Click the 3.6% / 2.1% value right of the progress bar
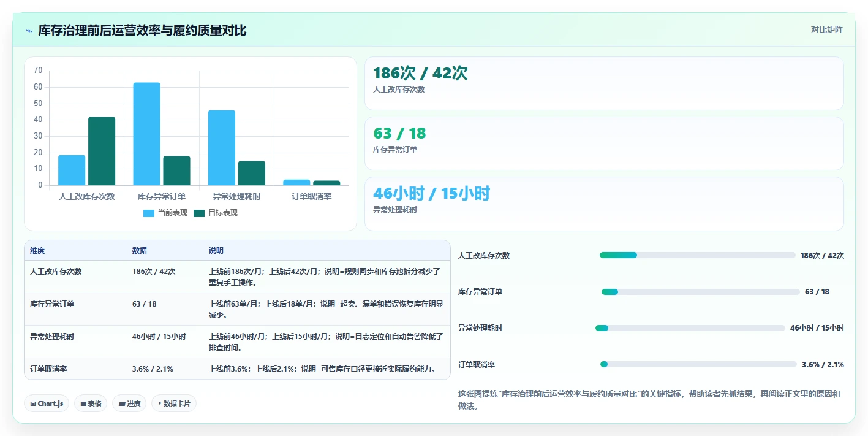Viewport: 868px width, 436px height. coord(823,365)
